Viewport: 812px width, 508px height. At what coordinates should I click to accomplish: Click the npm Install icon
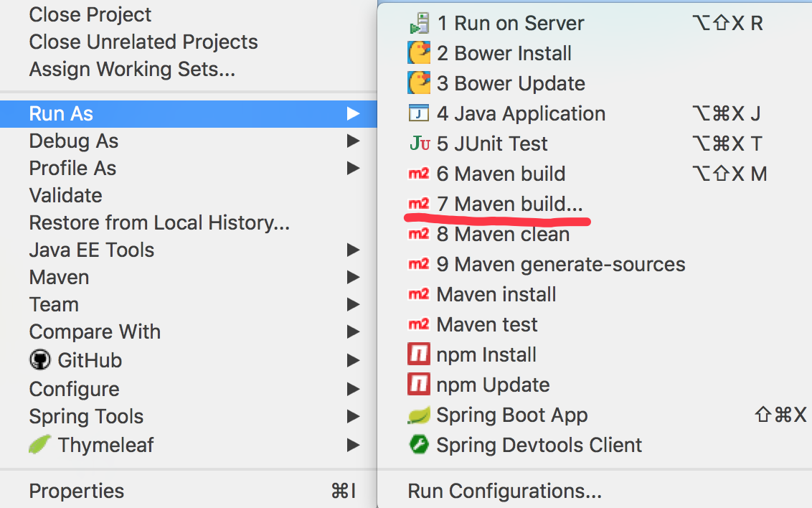tap(419, 354)
